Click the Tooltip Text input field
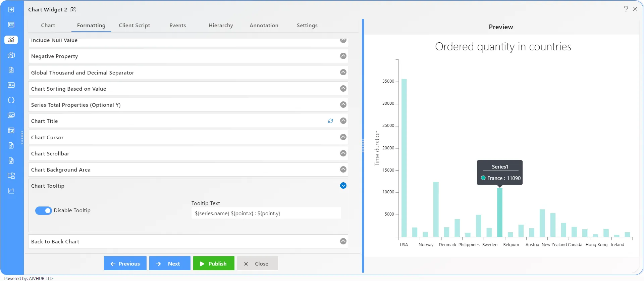The width and height of the screenshot is (644, 281). [266, 213]
